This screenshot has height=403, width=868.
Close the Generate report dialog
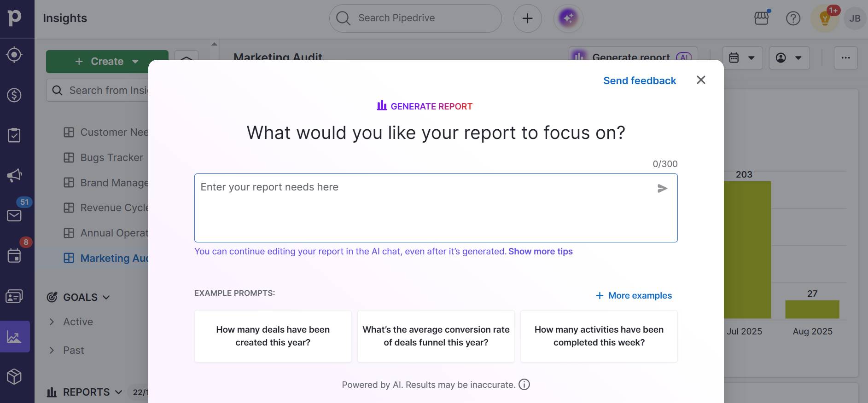pyautogui.click(x=701, y=80)
